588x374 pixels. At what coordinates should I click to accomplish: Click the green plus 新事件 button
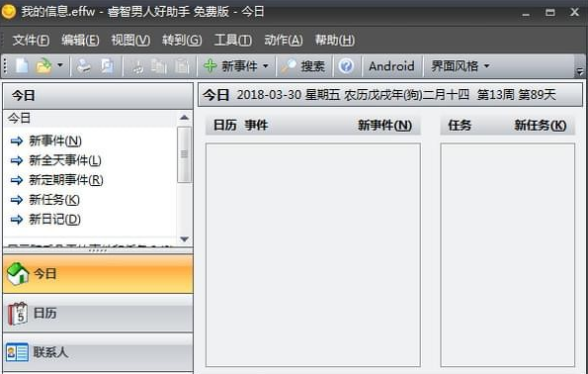(230, 66)
